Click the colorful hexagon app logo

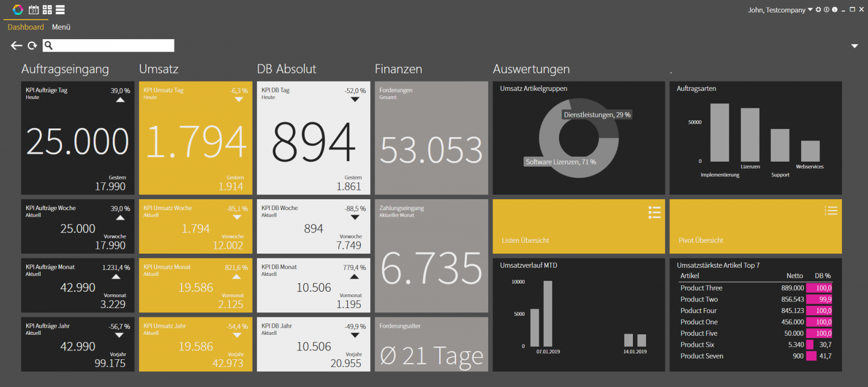point(18,9)
